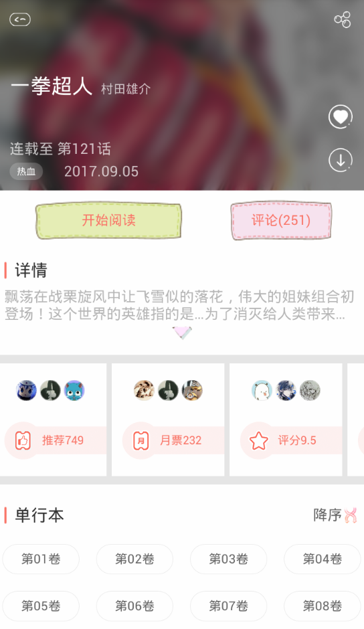Tap the blue cat user avatar
The height and width of the screenshot is (629, 364).
pos(74,390)
